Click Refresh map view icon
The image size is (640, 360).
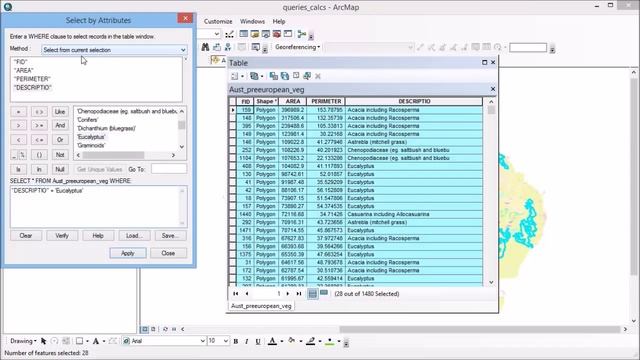165,329
